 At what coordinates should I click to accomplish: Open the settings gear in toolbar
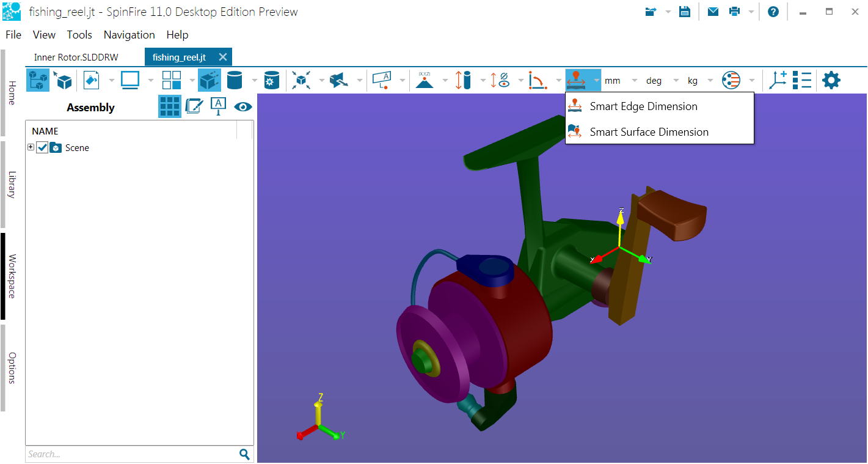point(831,80)
